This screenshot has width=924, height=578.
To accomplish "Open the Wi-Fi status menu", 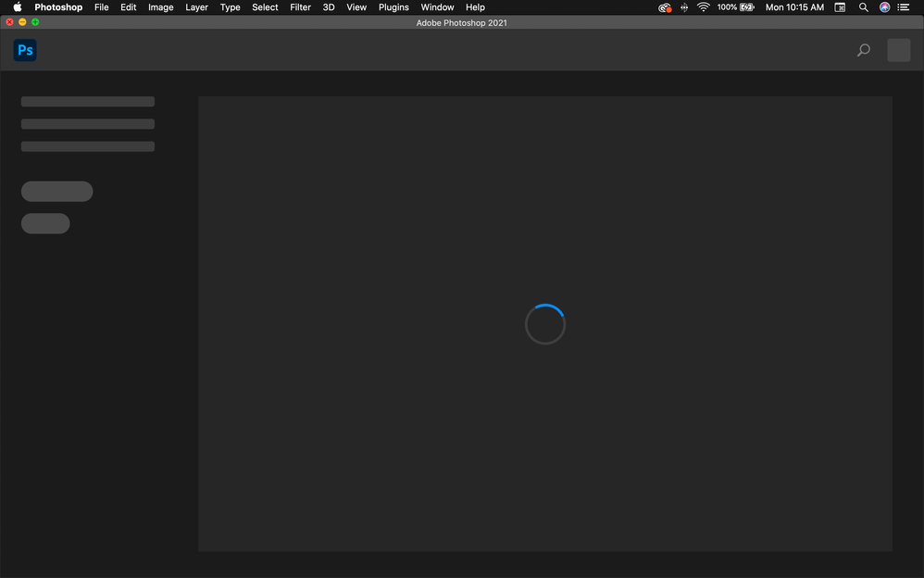I will click(703, 7).
